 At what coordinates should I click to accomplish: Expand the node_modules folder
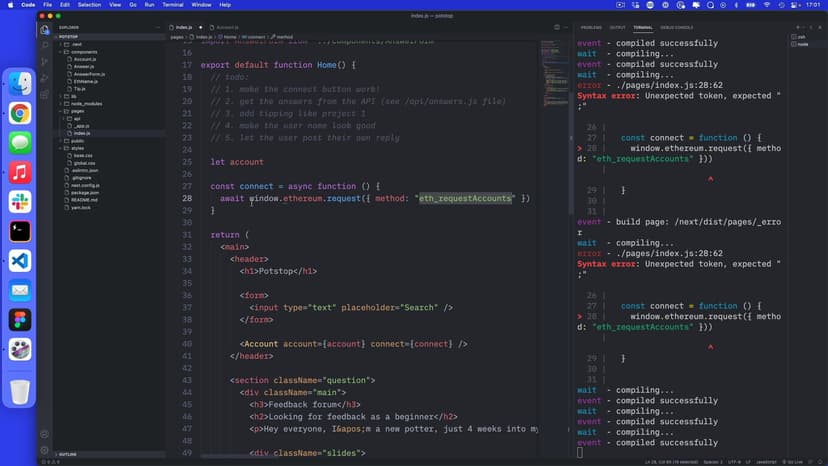point(85,103)
